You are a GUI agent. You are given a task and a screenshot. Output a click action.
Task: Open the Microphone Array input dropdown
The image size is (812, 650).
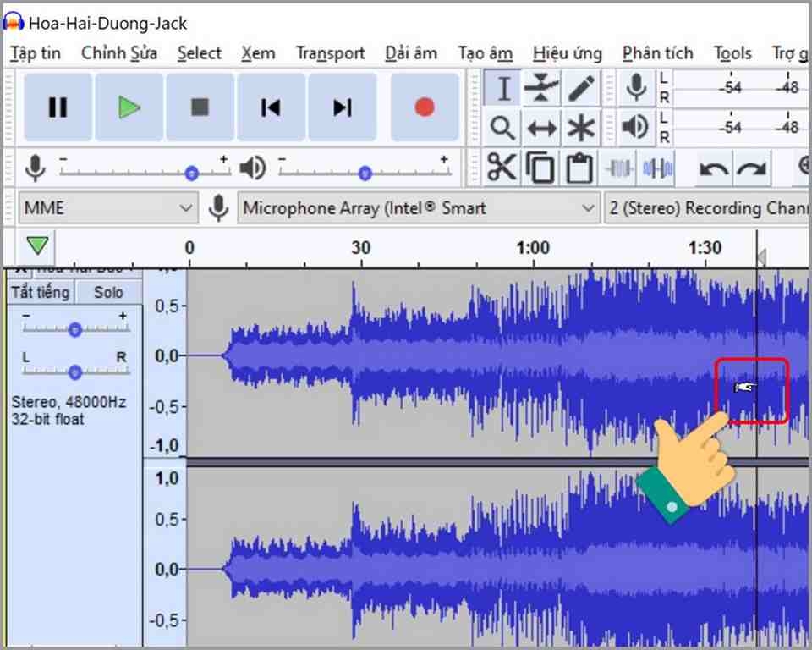click(418, 207)
